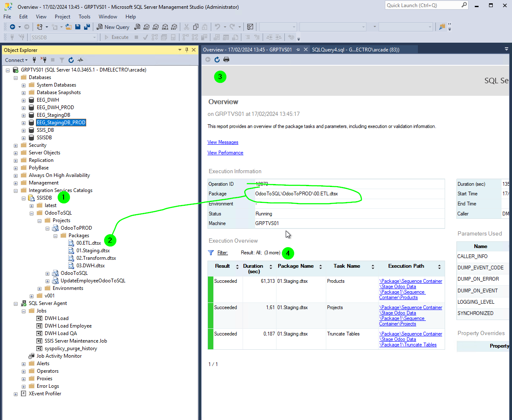Open the Truncate Tables execution path link

click(411, 339)
